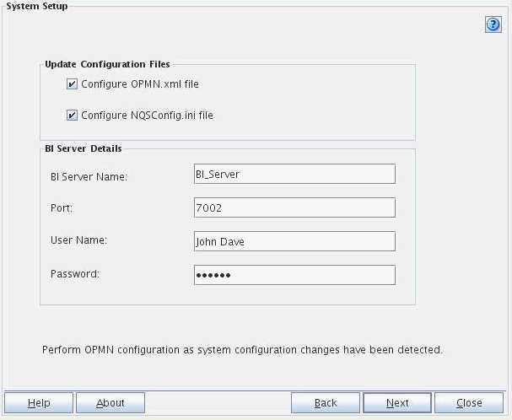Click the "BI Server Name:" label
The image size is (512, 420).
pos(89,176)
